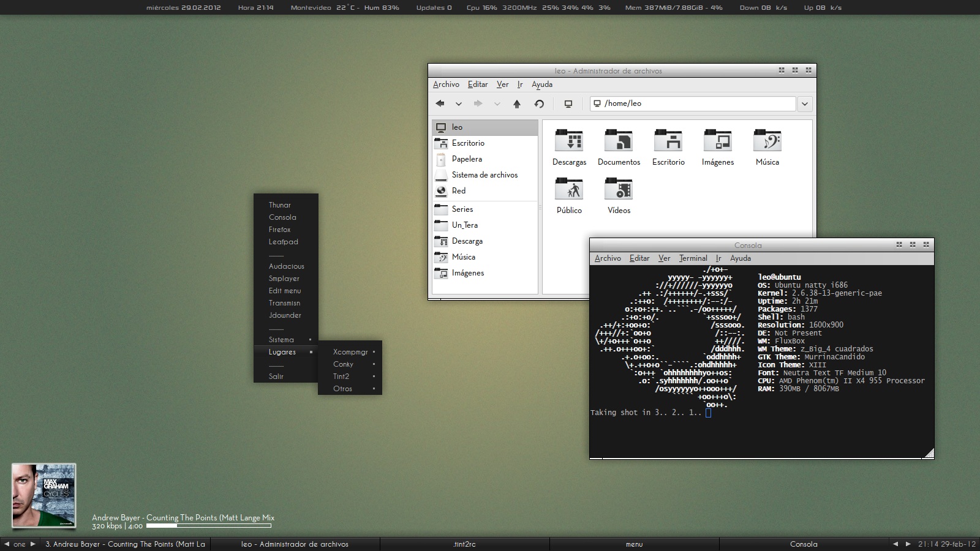
Task: Select Música bookmark in sidebar
Action: 485,257
